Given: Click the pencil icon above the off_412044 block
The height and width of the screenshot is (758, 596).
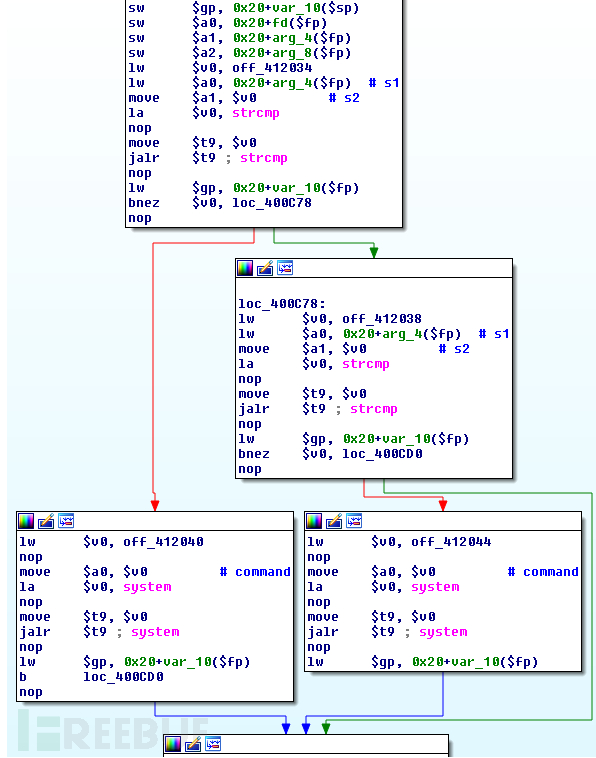Looking at the screenshot, I should (x=334, y=521).
